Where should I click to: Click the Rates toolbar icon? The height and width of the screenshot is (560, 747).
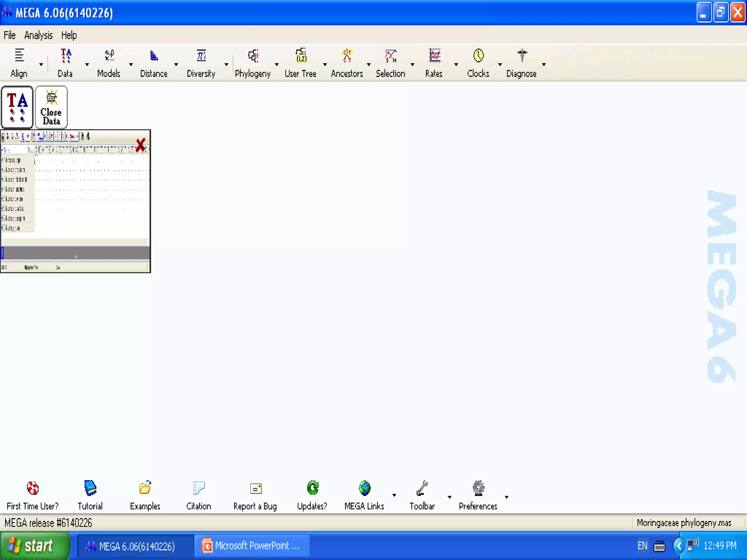point(434,56)
